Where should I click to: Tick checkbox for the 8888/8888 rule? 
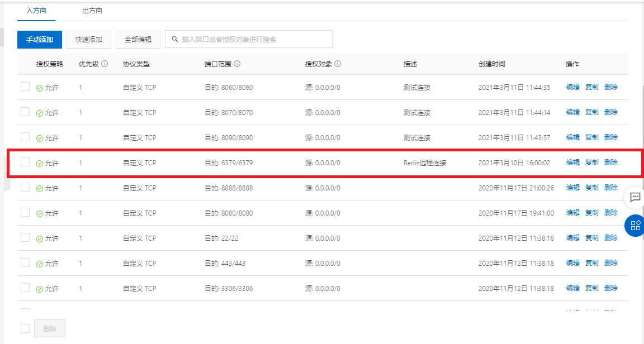[25, 187]
